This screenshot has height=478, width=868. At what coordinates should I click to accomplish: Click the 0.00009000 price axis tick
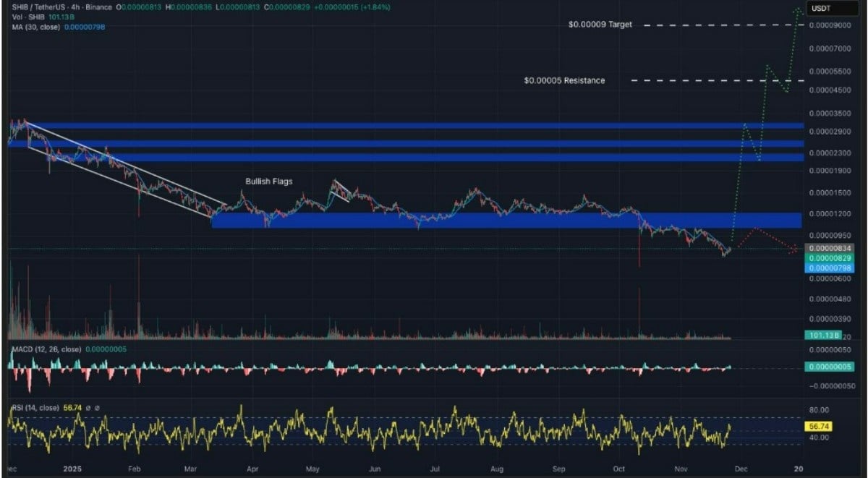point(830,25)
